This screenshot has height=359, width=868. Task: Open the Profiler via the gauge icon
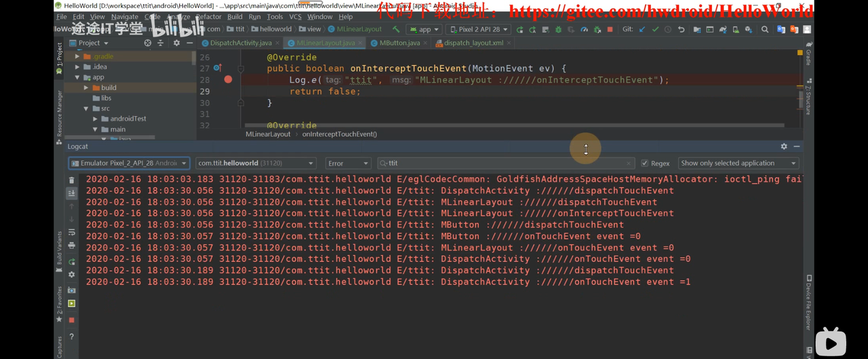tap(584, 30)
